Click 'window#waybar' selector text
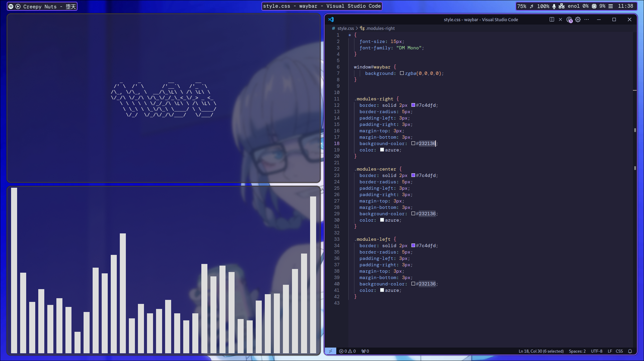This screenshot has width=644, height=361. point(372,67)
